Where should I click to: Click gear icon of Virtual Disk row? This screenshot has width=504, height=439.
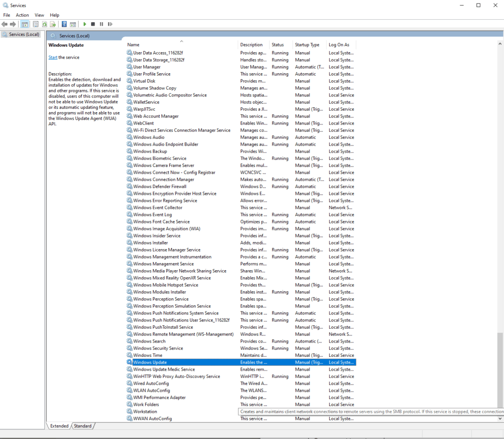click(x=129, y=81)
